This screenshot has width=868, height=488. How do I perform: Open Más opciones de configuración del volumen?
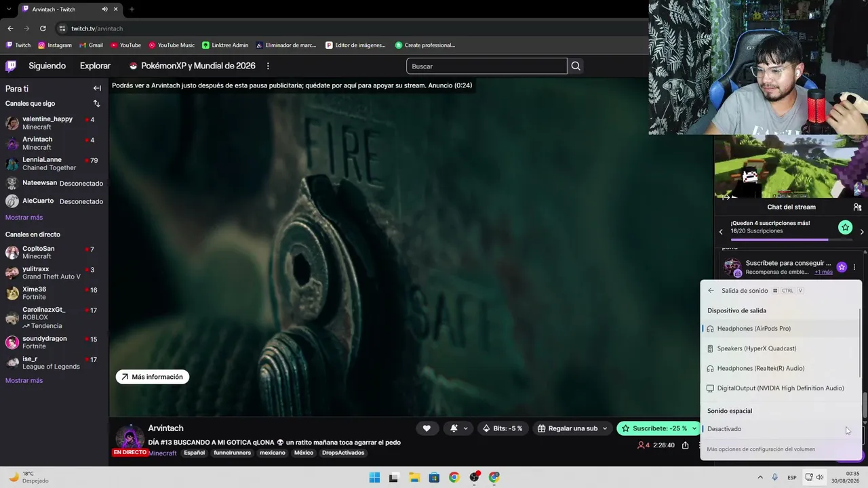point(761,449)
